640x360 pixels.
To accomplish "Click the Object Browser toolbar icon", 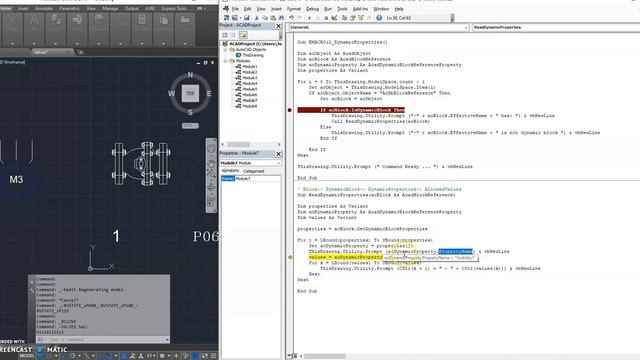I will [x=361, y=18].
